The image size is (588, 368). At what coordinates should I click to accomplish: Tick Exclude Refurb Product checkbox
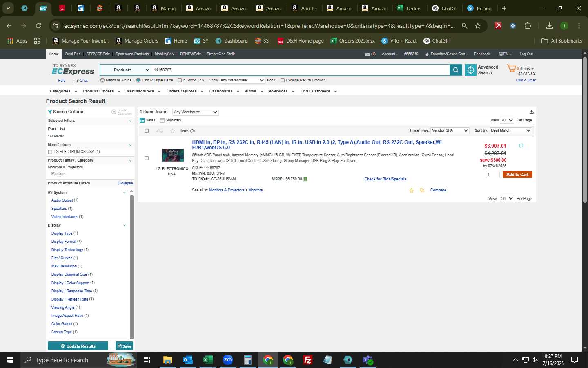point(283,80)
